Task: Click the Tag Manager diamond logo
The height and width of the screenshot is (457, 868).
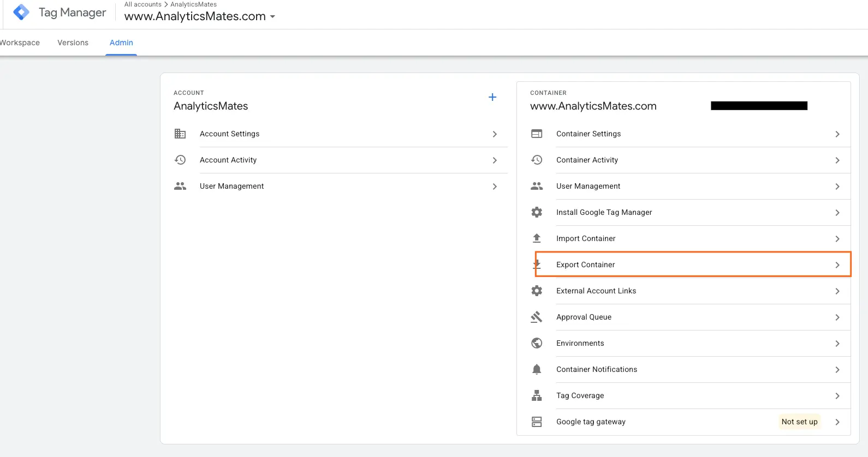Action: click(21, 12)
